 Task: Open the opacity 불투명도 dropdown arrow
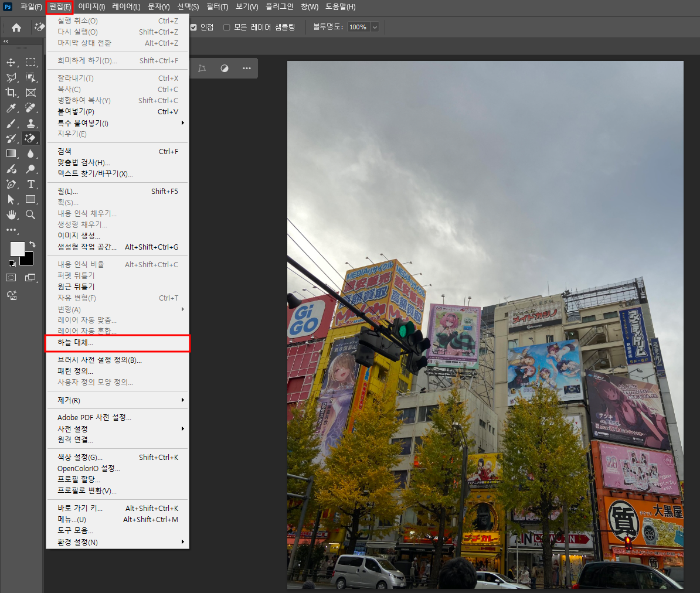(x=375, y=27)
